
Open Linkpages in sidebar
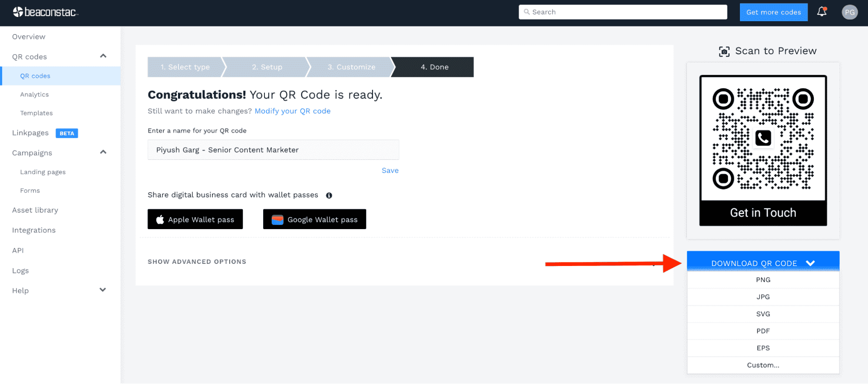tap(30, 133)
